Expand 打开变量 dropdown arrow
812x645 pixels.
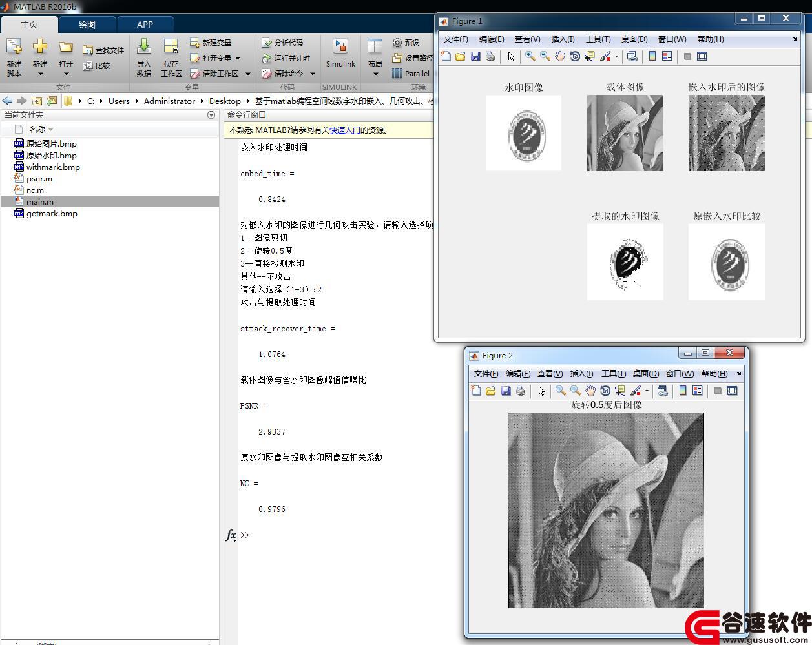point(238,58)
